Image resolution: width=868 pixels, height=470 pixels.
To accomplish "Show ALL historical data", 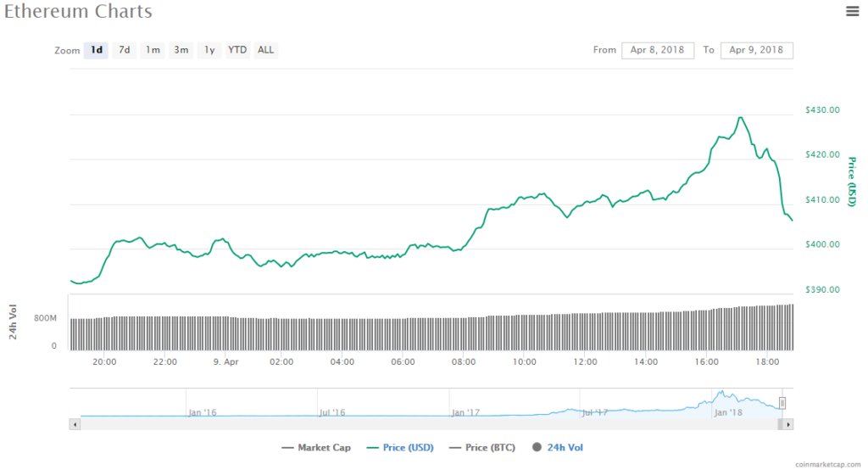I will point(266,50).
